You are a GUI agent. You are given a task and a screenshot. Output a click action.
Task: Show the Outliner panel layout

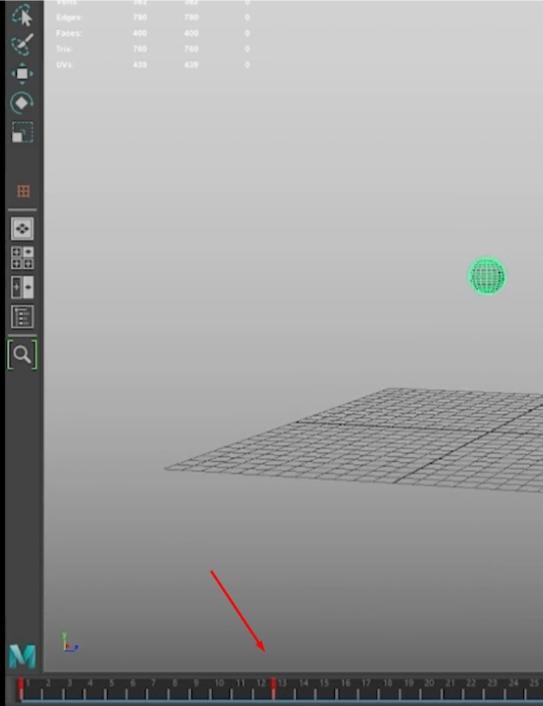point(22,317)
